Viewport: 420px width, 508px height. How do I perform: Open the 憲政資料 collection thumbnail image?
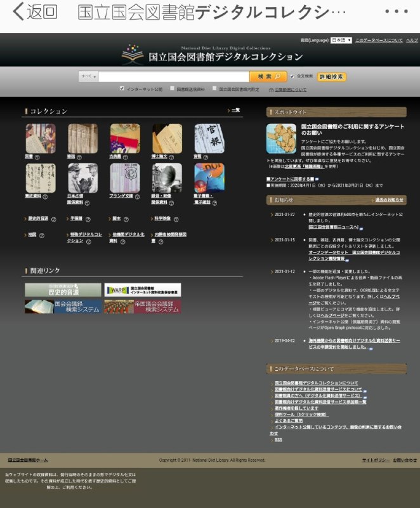(41, 178)
